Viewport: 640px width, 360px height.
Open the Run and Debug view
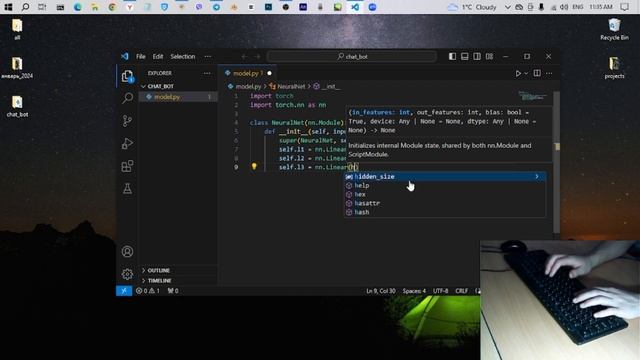coord(127,143)
